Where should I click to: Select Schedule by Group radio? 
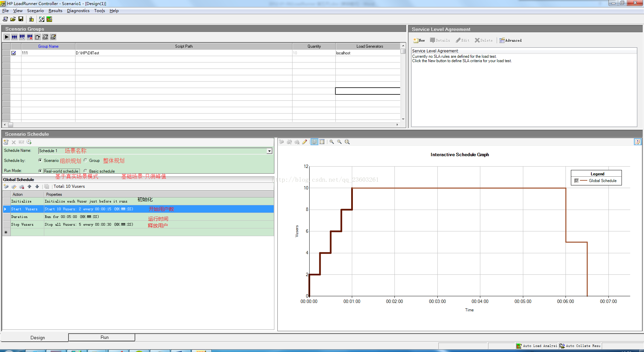(86, 161)
